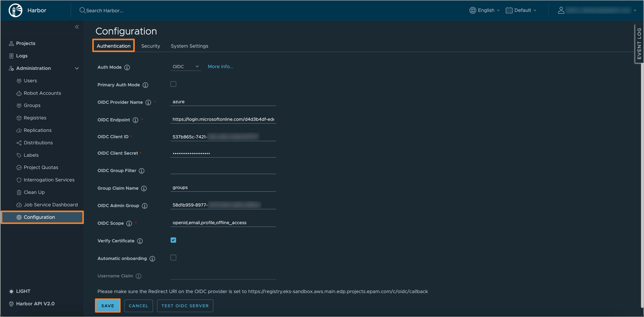Open the user account dropdown arrow
The height and width of the screenshot is (317, 644).
tap(635, 10)
